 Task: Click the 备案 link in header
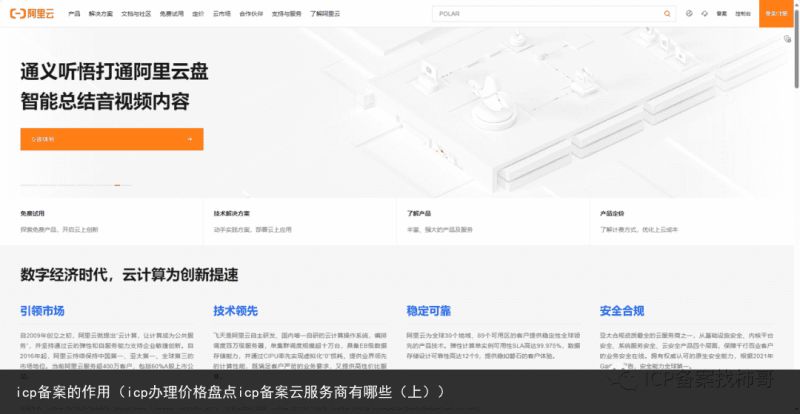pos(721,14)
